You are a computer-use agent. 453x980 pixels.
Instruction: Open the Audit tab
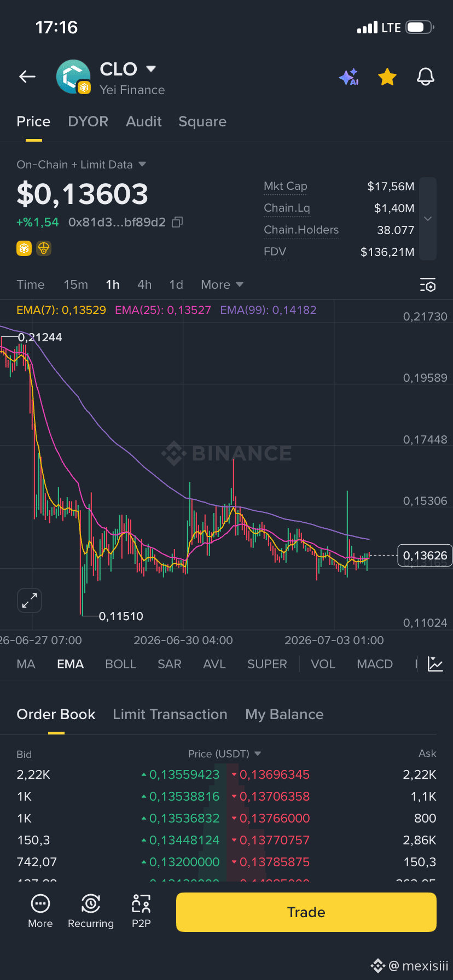click(144, 121)
